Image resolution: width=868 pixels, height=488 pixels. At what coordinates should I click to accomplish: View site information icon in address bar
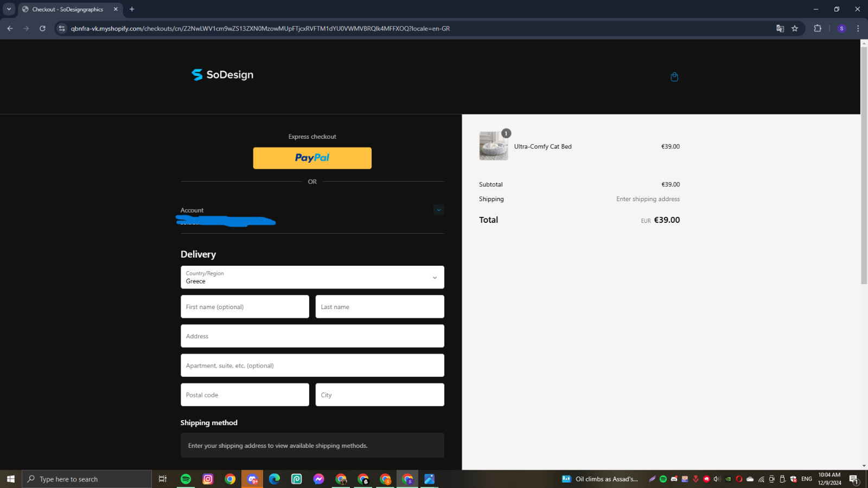click(62, 29)
